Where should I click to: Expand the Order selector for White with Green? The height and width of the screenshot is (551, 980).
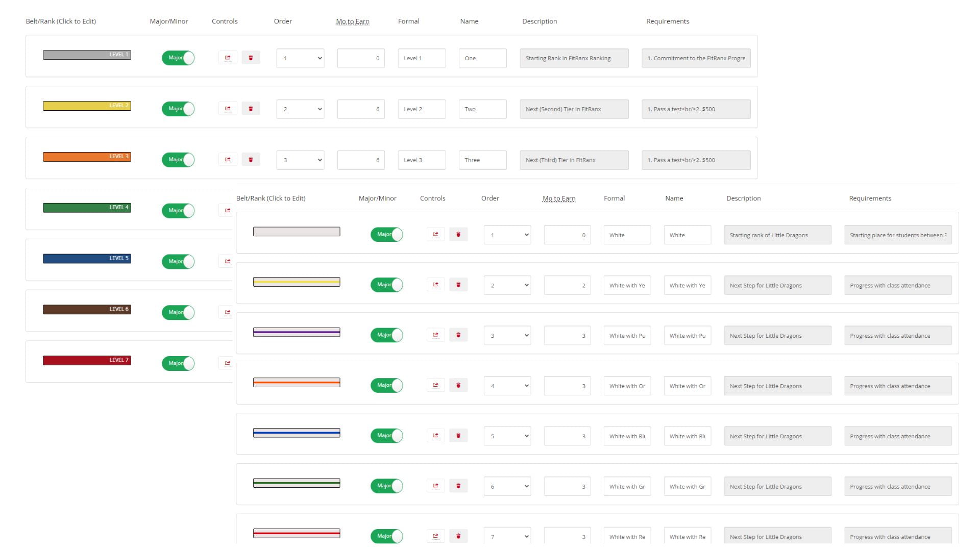pyautogui.click(x=507, y=486)
